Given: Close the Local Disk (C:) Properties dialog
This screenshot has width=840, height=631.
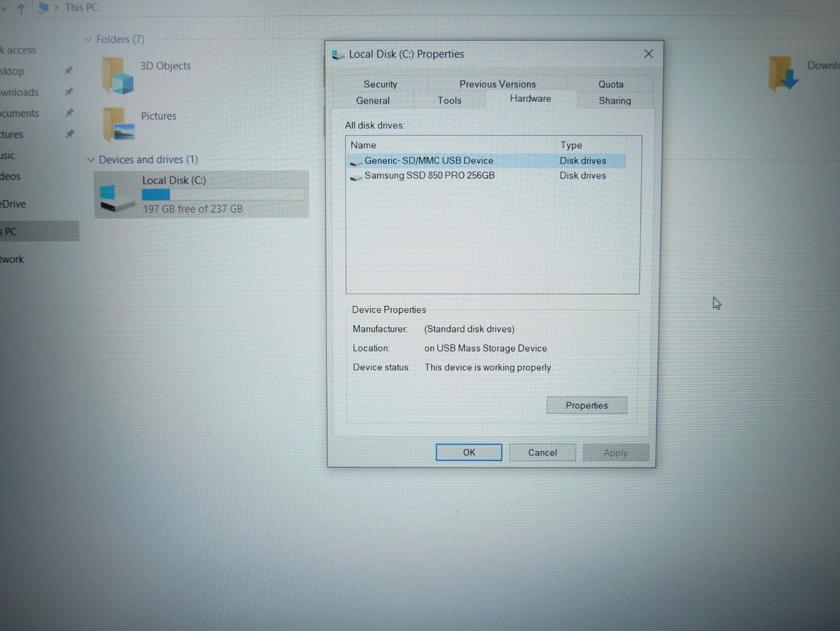Looking at the screenshot, I should pos(648,54).
